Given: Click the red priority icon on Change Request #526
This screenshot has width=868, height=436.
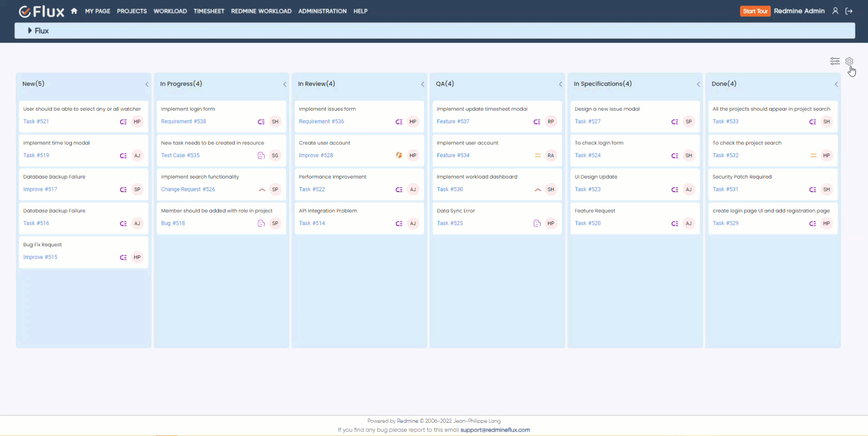Looking at the screenshot, I should [262, 190].
